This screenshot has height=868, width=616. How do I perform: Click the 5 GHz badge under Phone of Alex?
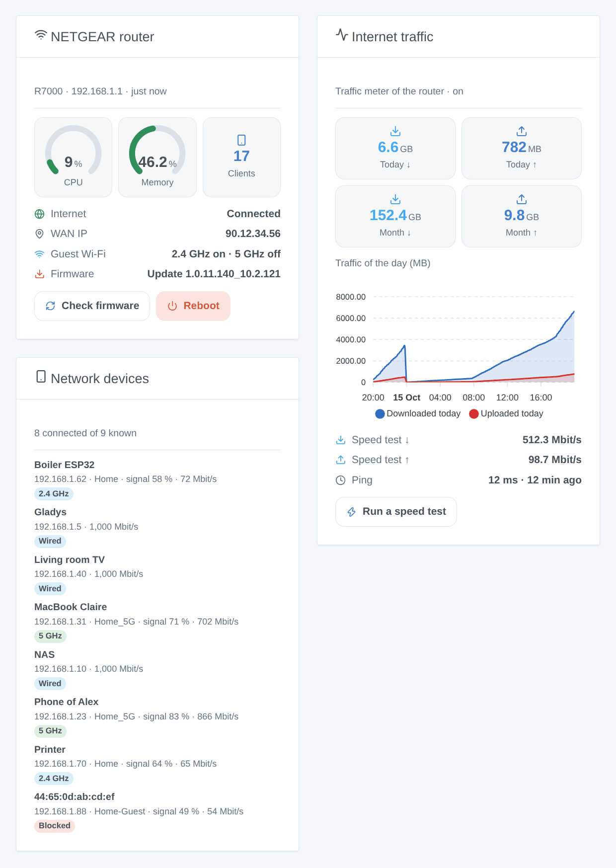pos(50,731)
